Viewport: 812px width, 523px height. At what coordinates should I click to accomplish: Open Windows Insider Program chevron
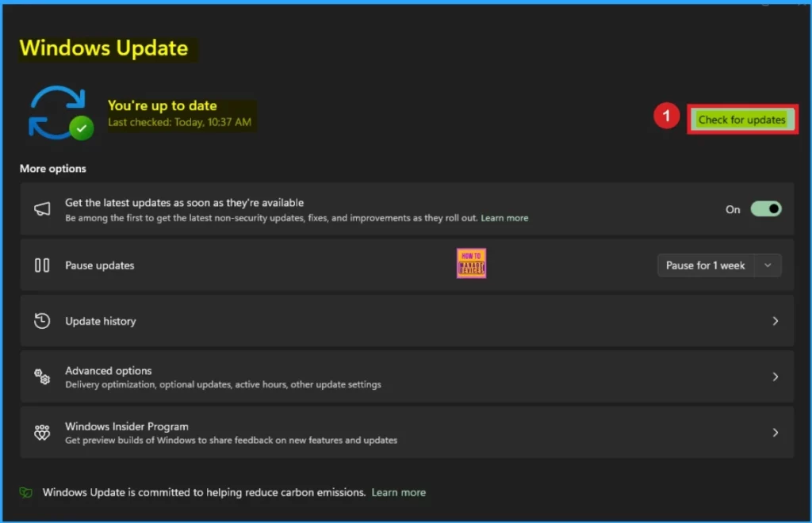click(x=776, y=433)
